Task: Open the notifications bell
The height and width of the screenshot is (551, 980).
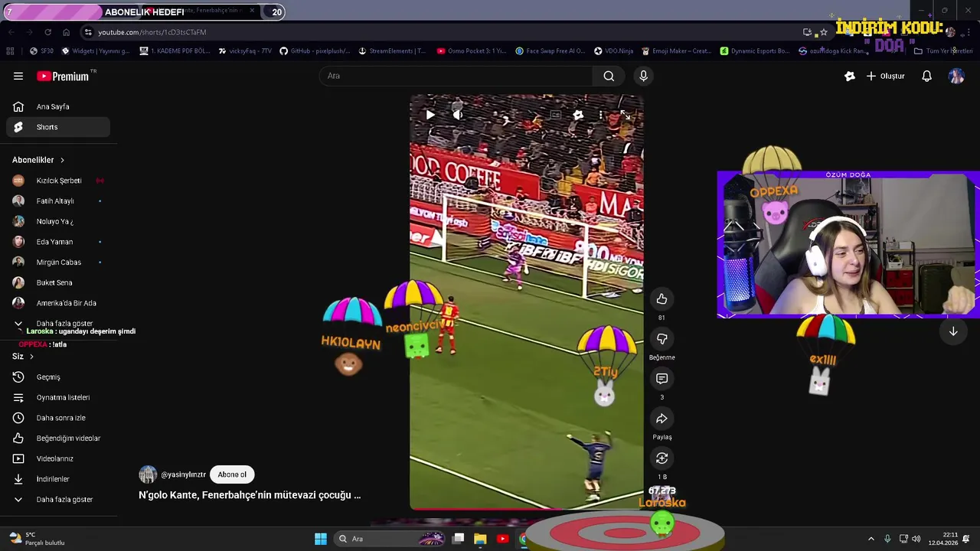Action: 926,76
